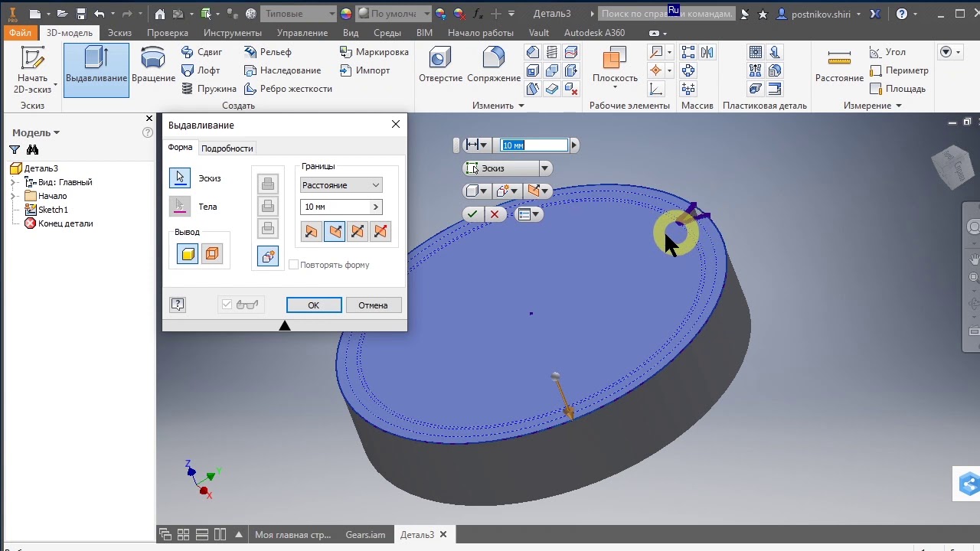Select the Эскиз profile picker button
This screenshot has height=551, width=980.
coord(180,178)
